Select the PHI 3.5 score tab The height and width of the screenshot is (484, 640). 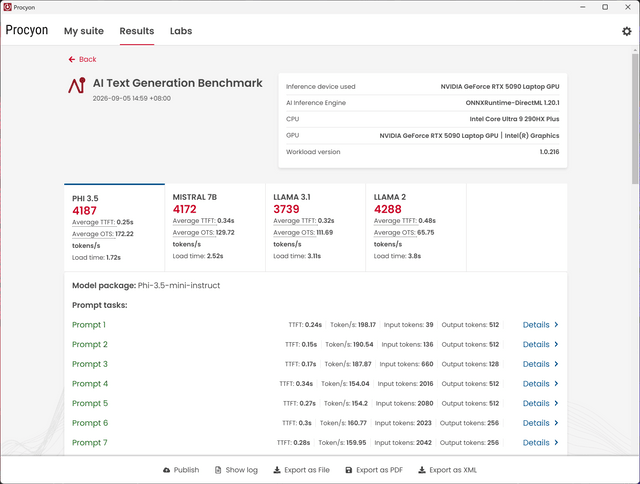click(114, 227)
